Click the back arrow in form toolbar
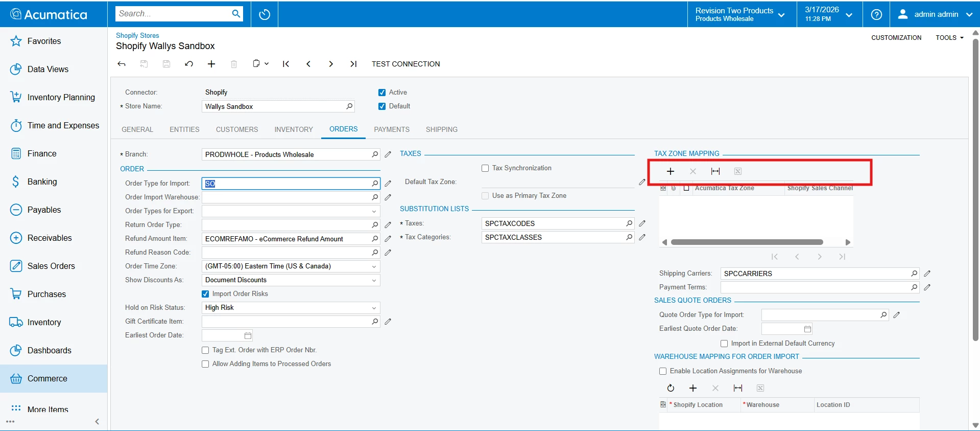980x431 pixels. 122,64
